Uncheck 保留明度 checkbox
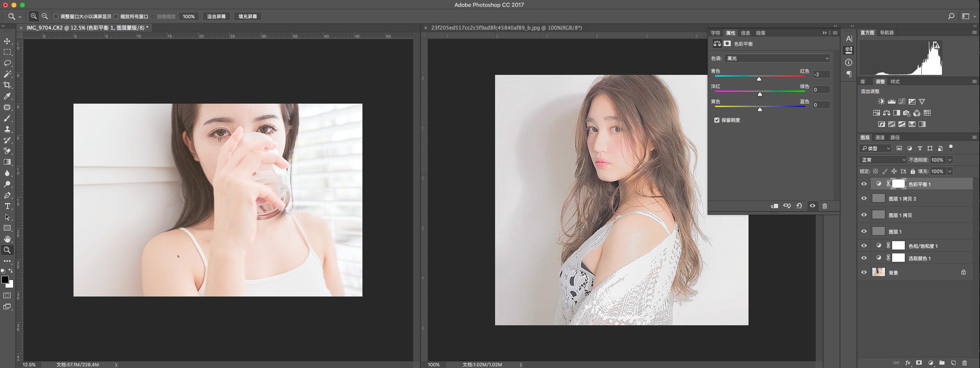Viewport: 980px width, 368px height. [717, 120]
